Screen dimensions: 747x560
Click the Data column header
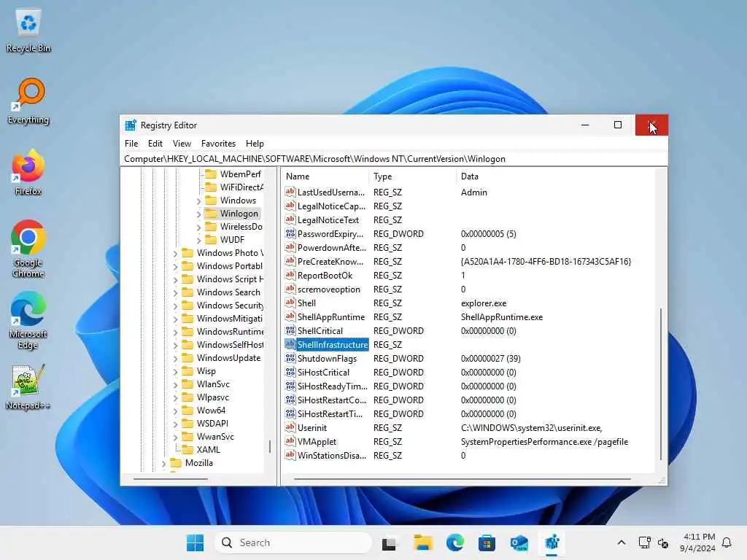[555, 176]
